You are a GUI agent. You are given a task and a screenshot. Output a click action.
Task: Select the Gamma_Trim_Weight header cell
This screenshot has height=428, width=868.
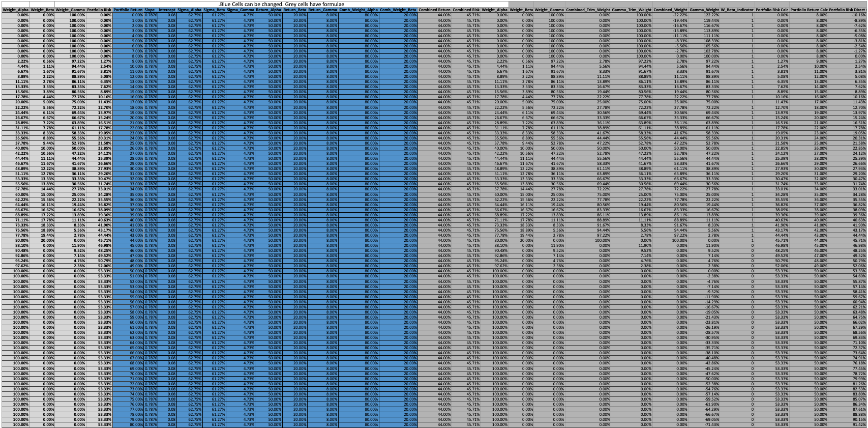pyautogui.click(x=632, y=10)
